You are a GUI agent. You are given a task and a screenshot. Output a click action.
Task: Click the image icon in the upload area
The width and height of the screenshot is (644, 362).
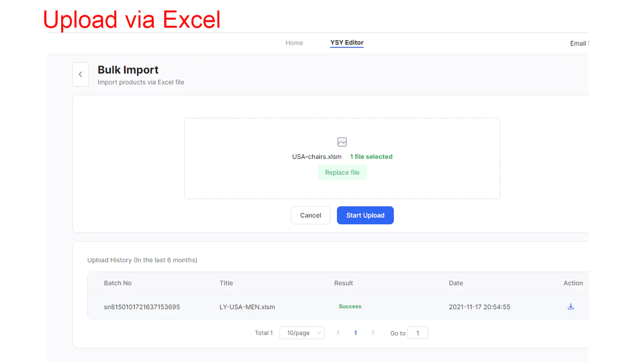tap(342, 142)
